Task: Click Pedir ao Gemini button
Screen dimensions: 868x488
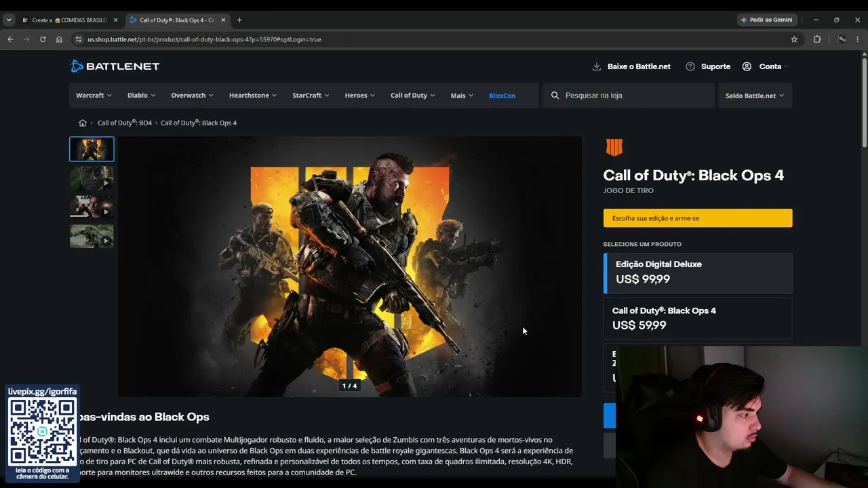Action: point(767,20)
